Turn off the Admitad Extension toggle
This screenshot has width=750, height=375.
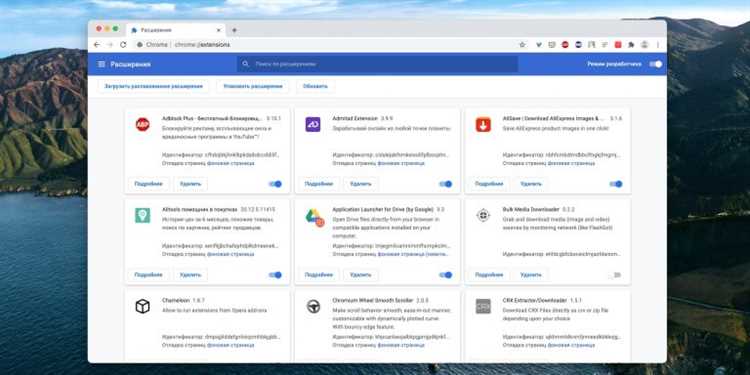click(x=446, y=184)
